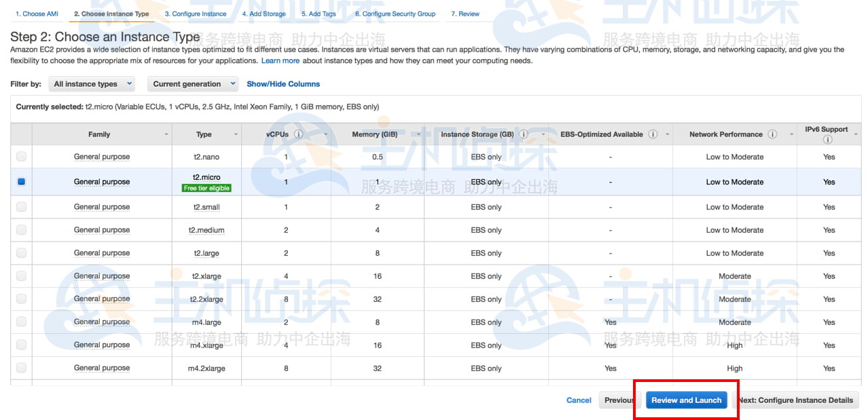
Task: Open Instance Storage column info icon
Action: click(x=524, y=134)
